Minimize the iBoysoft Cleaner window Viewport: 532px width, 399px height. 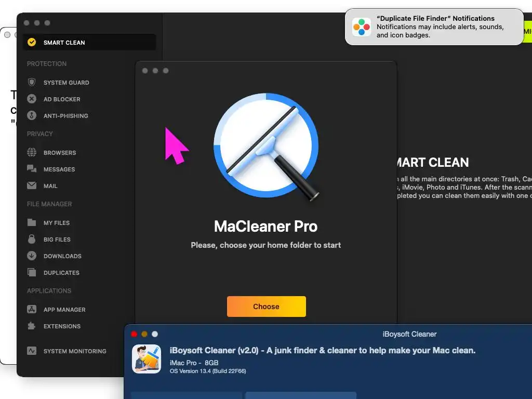click(144, 334)
